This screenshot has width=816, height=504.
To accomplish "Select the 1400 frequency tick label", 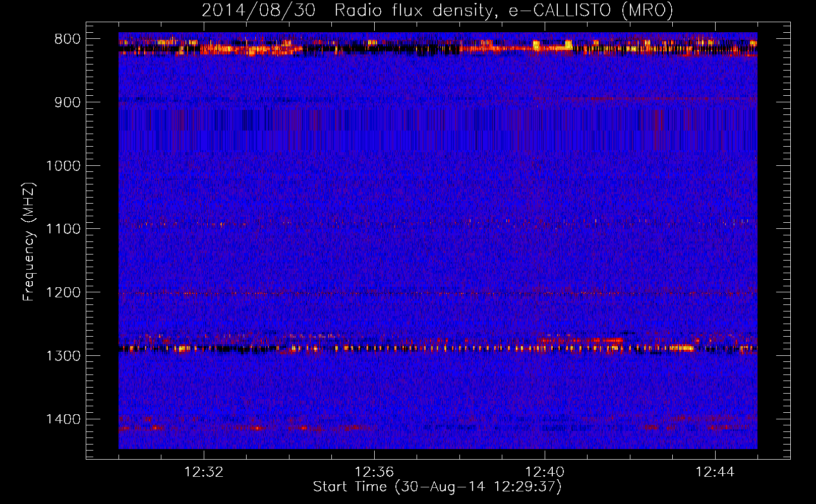I will [63, 419].
